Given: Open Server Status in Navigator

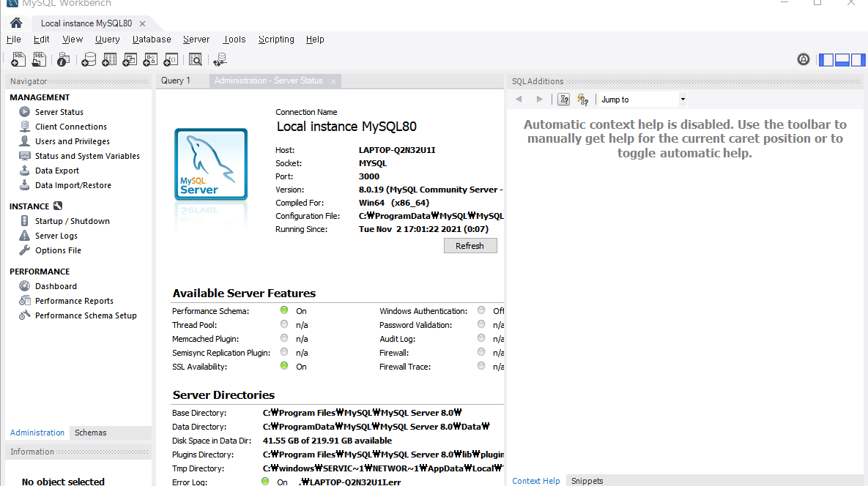Looking at the screenshot, I should 59,112.
